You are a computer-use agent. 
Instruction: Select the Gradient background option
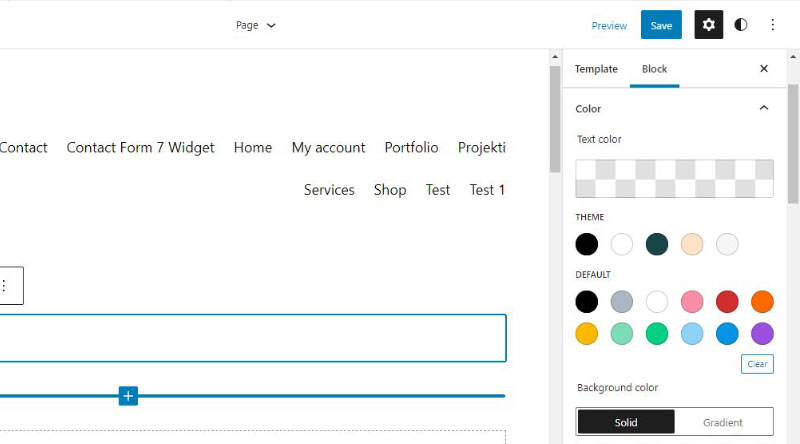pos(722,422)
